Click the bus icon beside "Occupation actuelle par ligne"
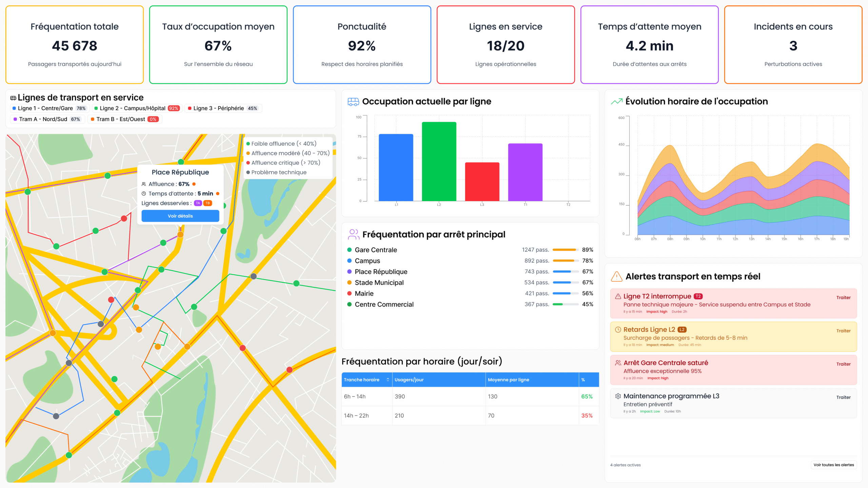The width and height of the screenshot is (868, 488). 354,101
